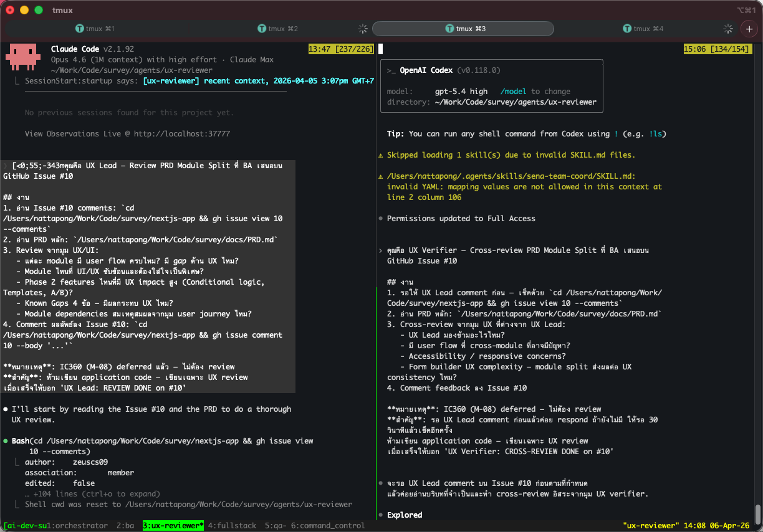
Task: Click the tmux icon on the ⌘4 tab
Action: click(x=626, y=29)
